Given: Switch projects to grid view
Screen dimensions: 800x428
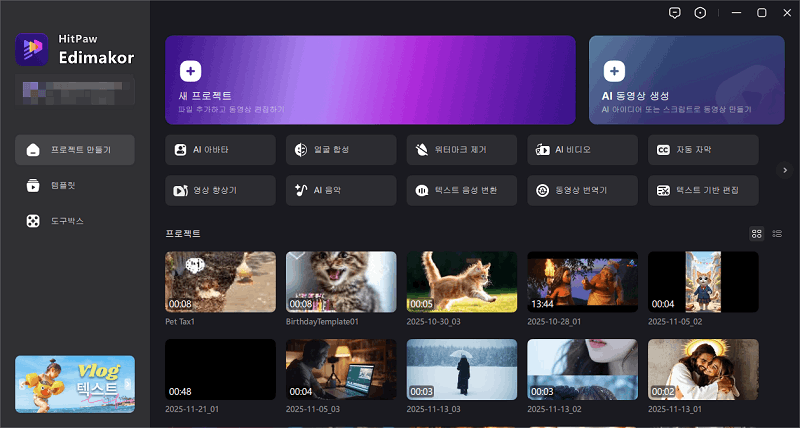Looking at the screenshot, I should (x=757, y=233).
